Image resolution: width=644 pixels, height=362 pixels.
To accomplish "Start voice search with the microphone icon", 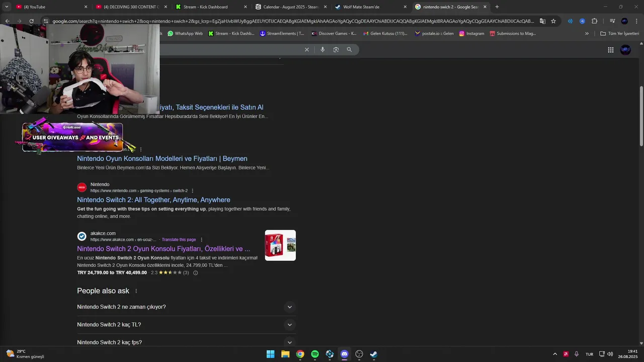I will 323,49.
